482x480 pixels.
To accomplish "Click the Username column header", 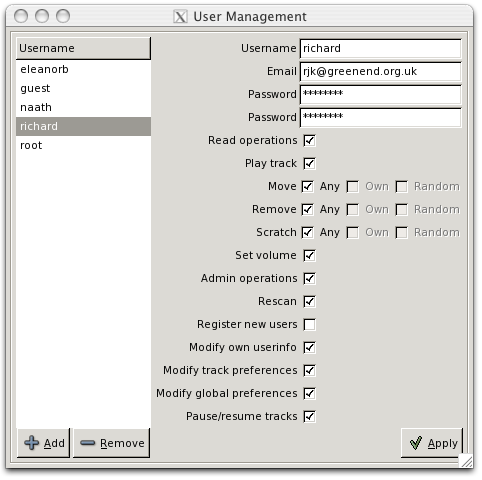I will click(x=83, y=48).
